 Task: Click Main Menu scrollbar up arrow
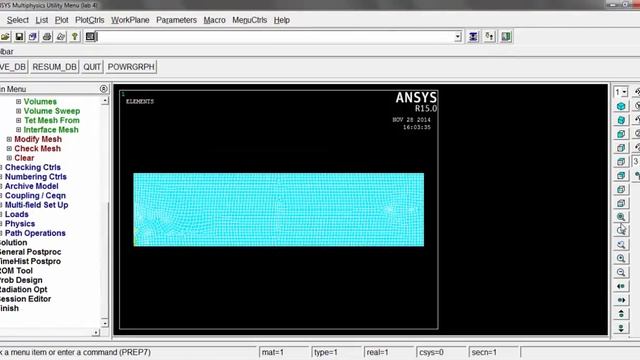[105, 100]
